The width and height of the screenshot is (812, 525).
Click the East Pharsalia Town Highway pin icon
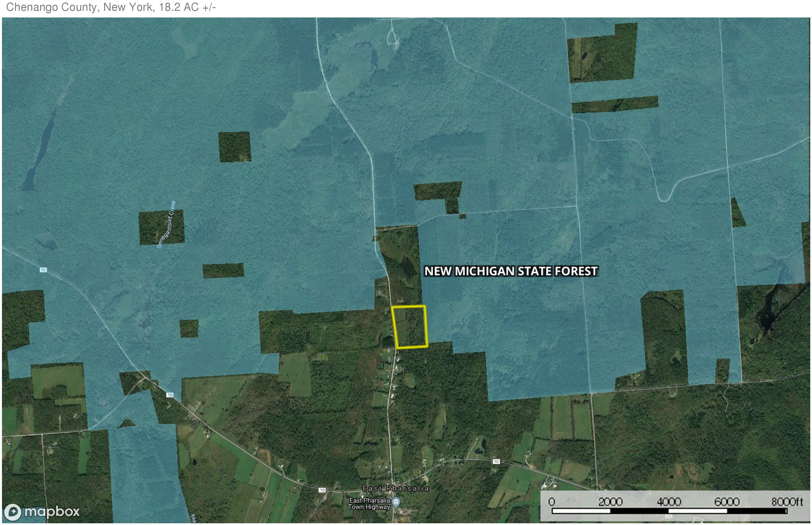(x=396, y=502)
